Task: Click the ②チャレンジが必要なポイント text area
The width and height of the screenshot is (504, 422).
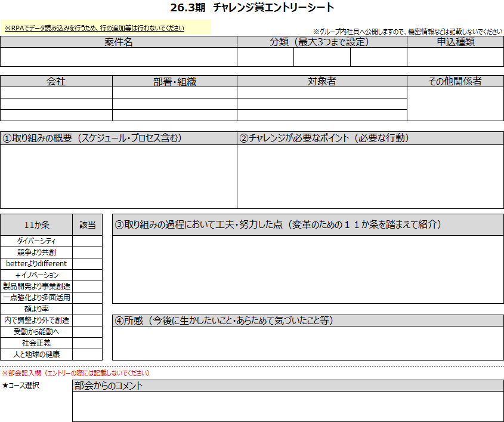Action: 370,176
